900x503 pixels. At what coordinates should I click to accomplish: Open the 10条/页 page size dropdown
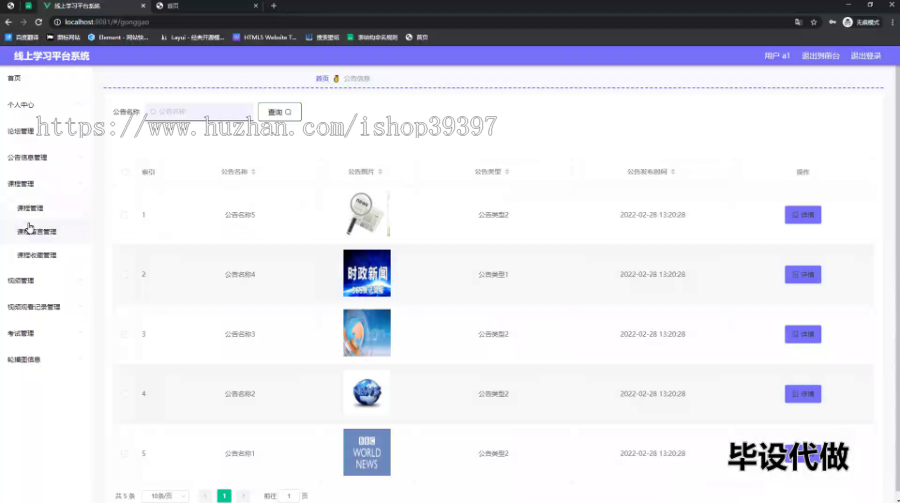pyautogui.click(x=166, y=496)
